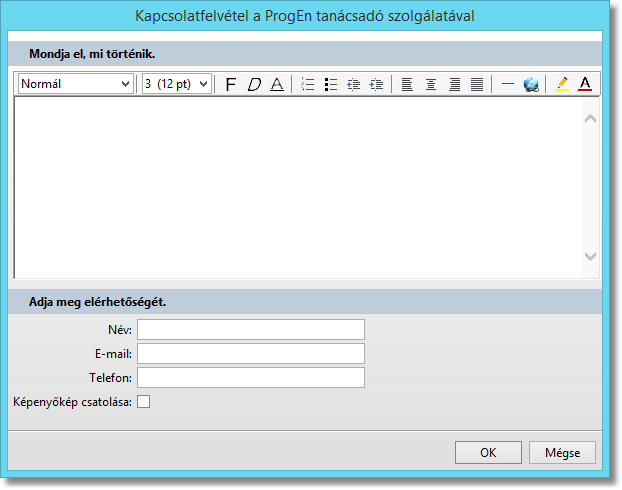The height and width of the screenshot is (490, 622).
Task: Click the E-mail input field
Action: [251, 354]
